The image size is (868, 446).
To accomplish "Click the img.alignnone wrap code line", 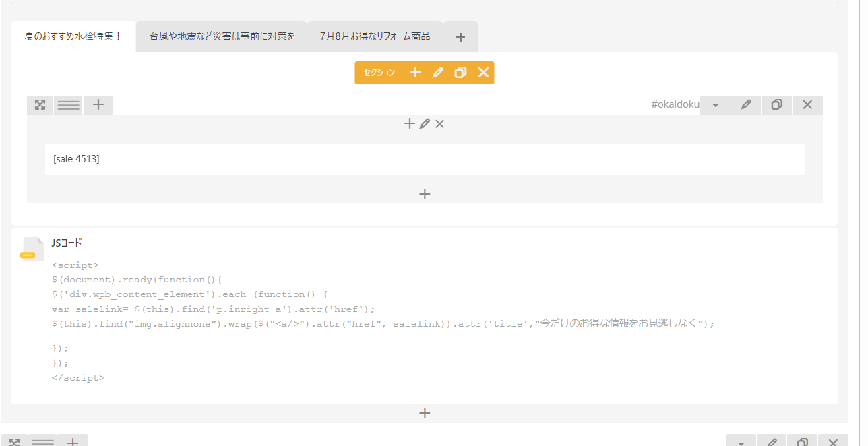I will pos(383,324).
